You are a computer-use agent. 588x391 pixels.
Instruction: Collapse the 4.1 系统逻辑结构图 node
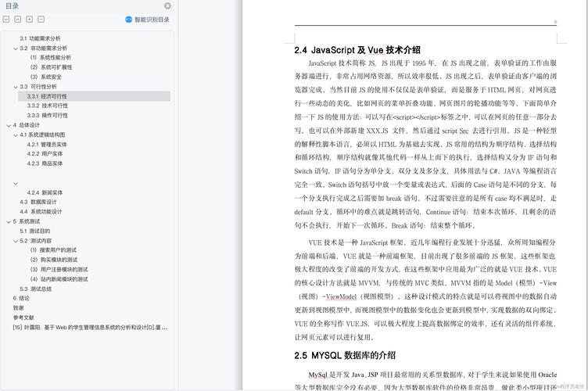tap(16, 135)
